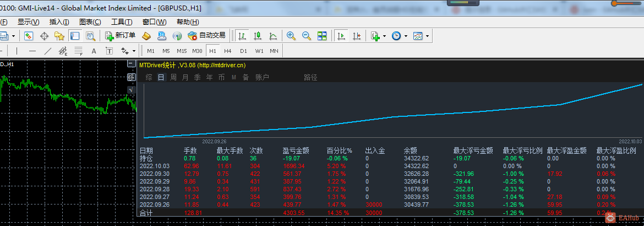
Task: Open the cloud chat icon
Action: pos(162,36)
